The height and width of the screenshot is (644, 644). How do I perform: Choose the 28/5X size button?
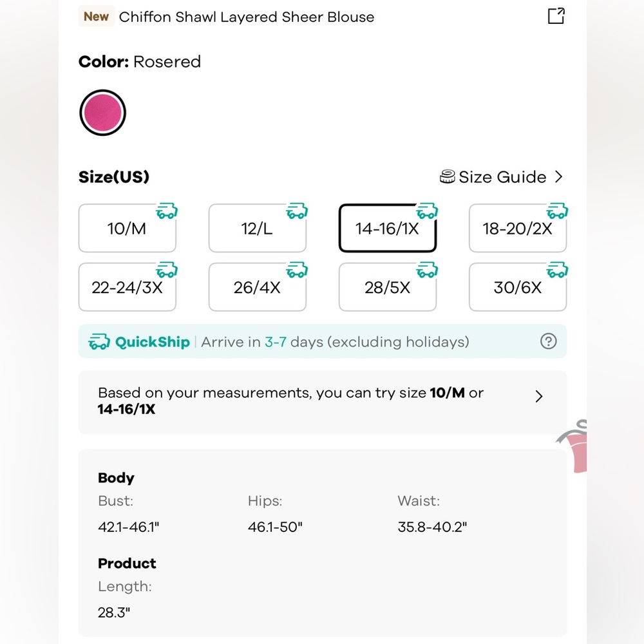(387, 287)
